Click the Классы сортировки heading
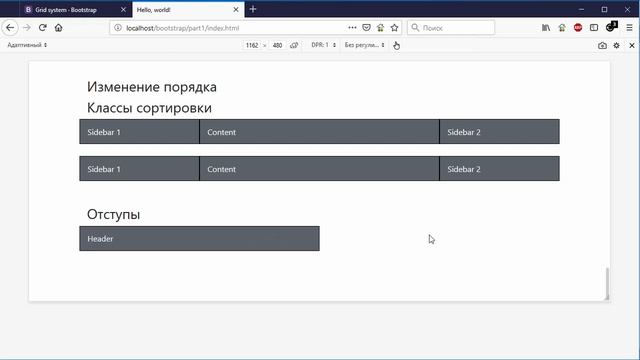 (149, 108)
